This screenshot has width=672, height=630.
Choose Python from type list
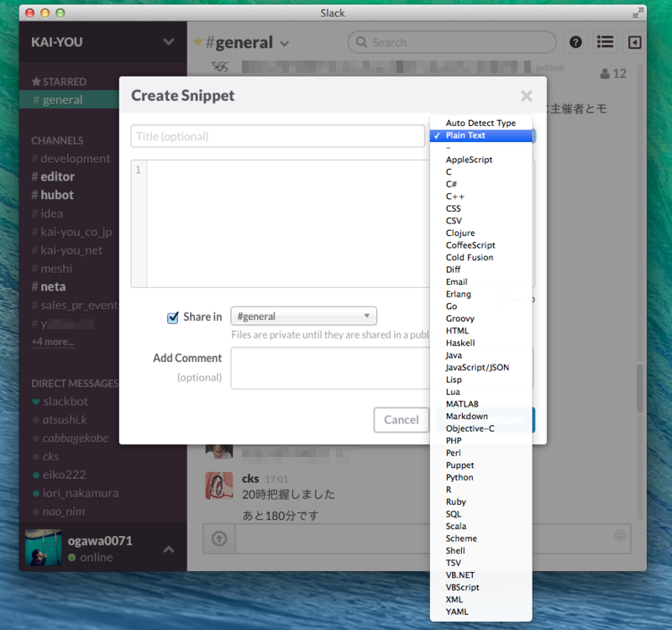pos(480,477)
